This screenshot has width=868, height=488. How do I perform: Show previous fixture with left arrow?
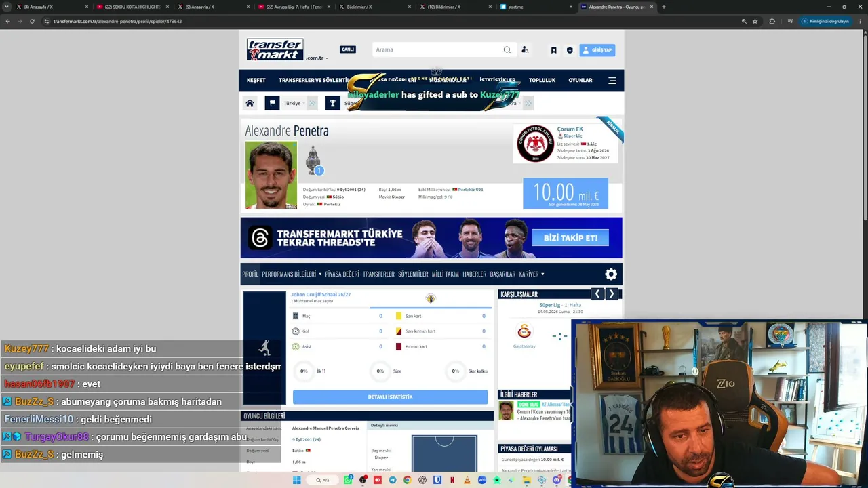(x=597, y=294)
